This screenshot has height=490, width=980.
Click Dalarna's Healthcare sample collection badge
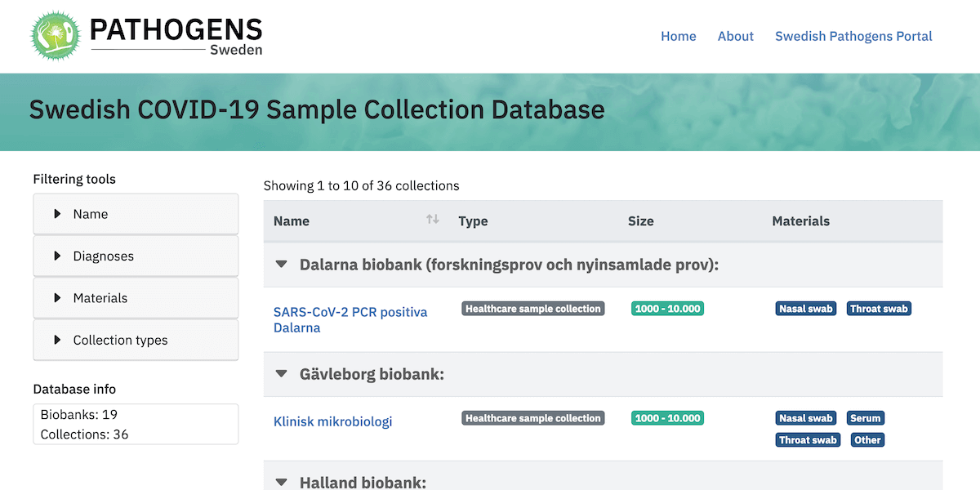532,309
